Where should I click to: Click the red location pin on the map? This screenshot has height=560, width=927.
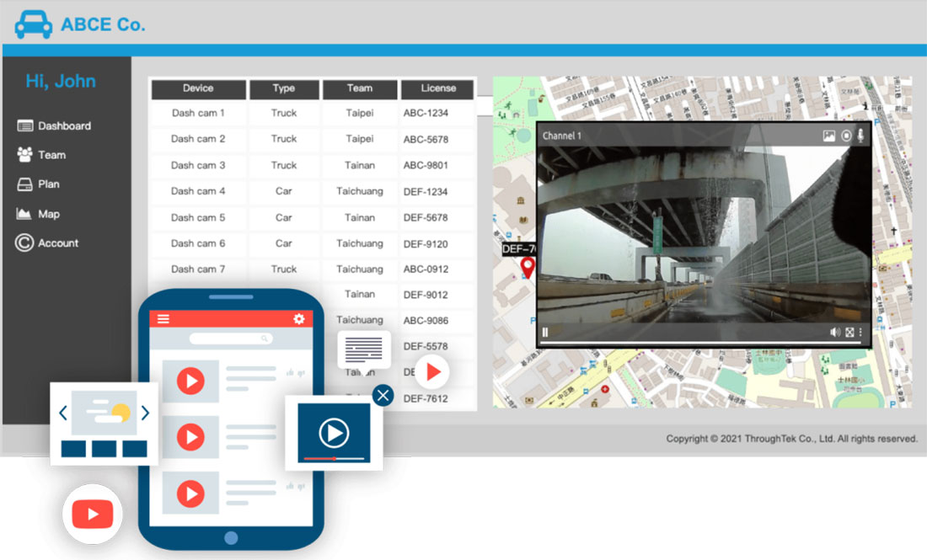[528, 268]
